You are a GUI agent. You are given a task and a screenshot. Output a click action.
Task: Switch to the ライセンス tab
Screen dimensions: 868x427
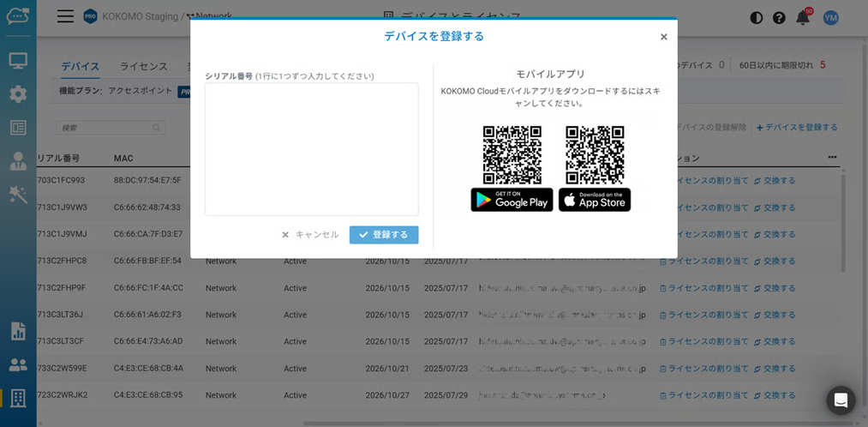tap(143, 67)
